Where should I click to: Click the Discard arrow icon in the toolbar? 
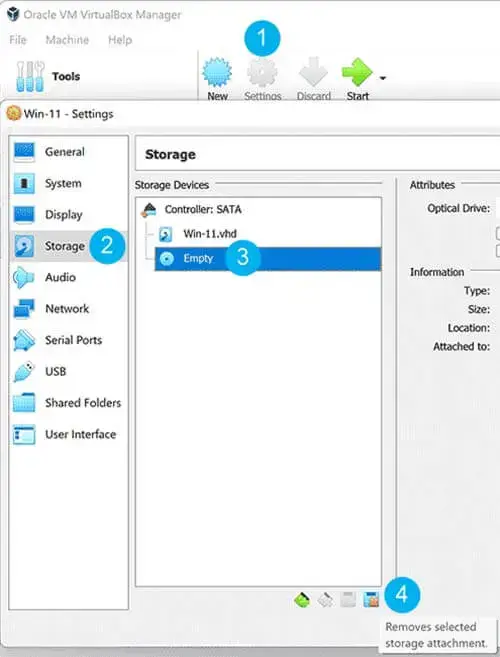point(313,72)
